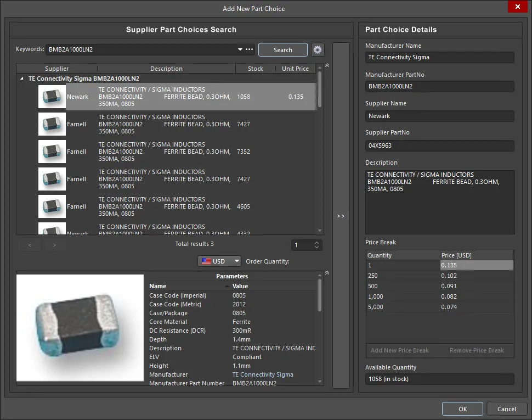Collapse the TE Connectivity Sigma BMB2A1000LN2 group
Viewport: 532px width, 420px height.
[x=22, y=79]
